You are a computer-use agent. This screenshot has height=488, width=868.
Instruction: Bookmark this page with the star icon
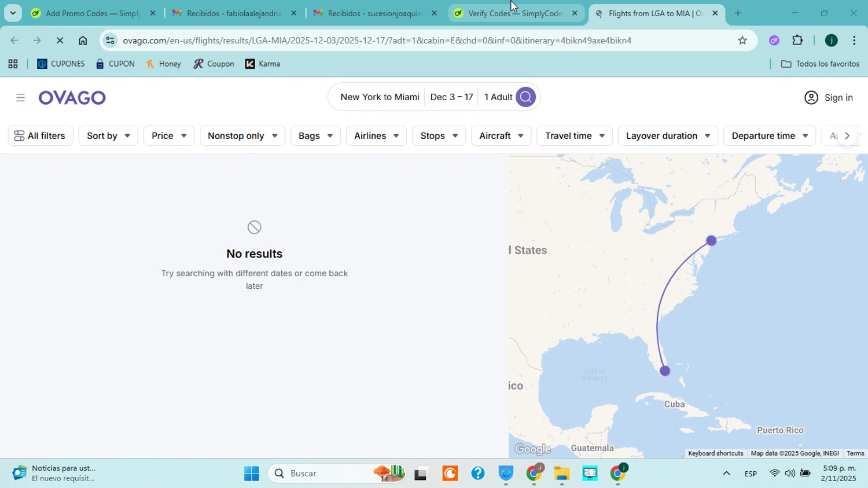coord(742,41)
